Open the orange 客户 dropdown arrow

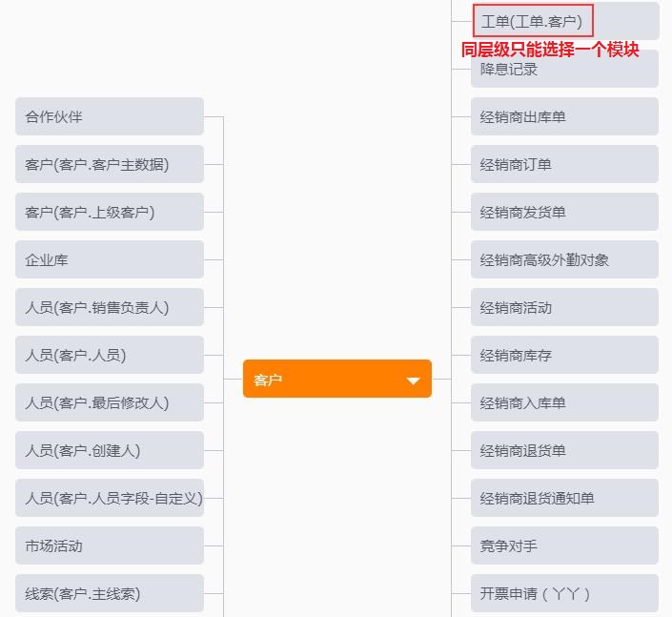pyautogui.click(x=413, y=380)
